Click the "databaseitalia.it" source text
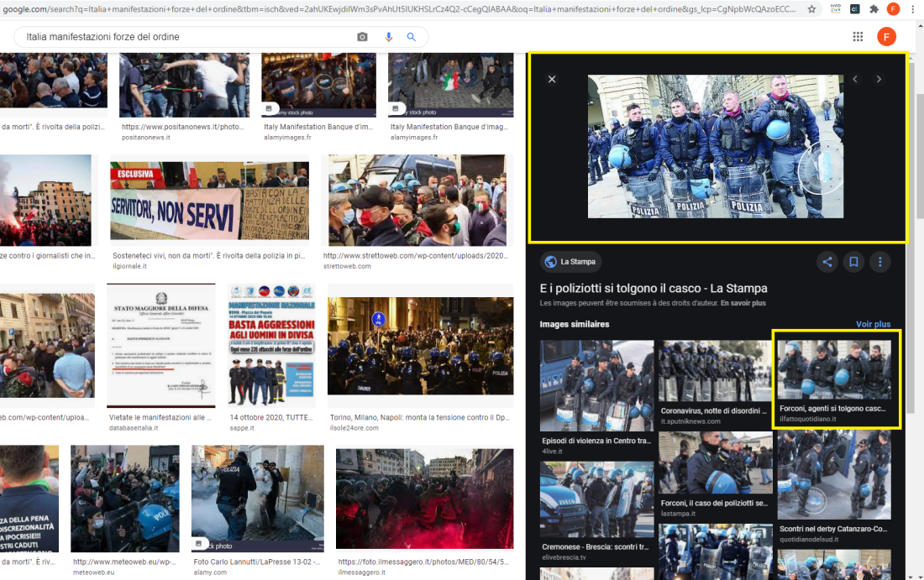Viewport: 924px width, 580px height. (134, 428)
